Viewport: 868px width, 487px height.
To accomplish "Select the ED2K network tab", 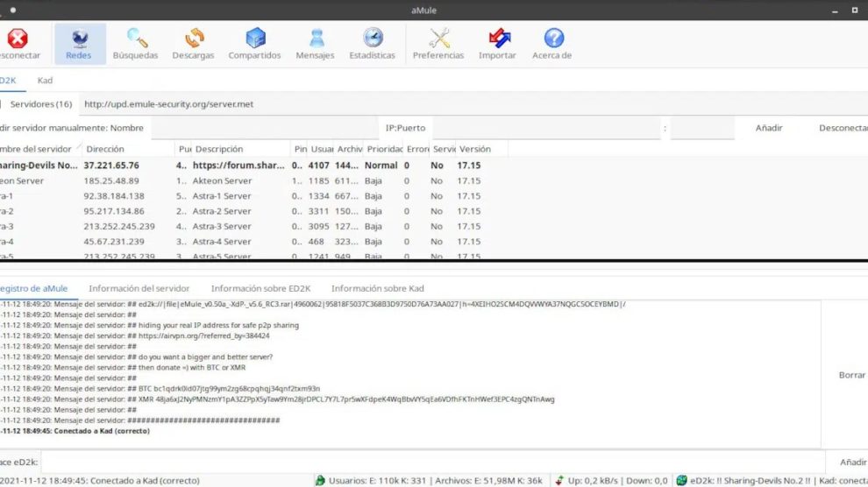I will pyautogui.click(x=8, y=81).
